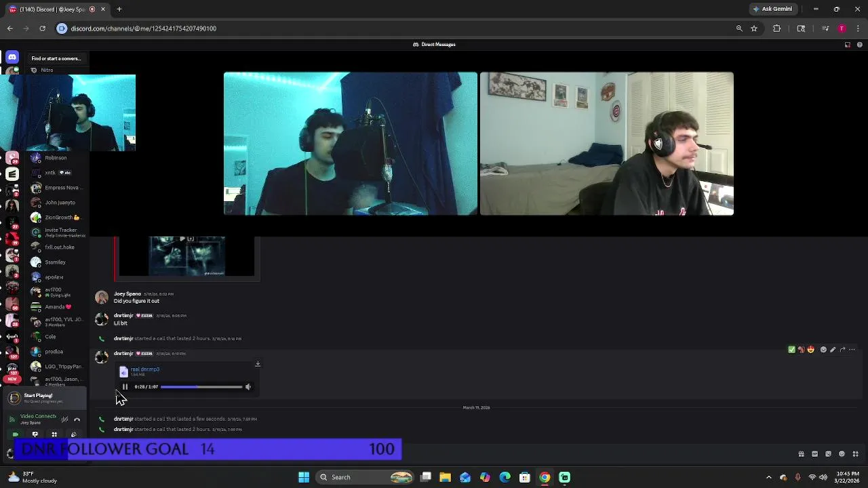Image resolution: width=868 pixels, height=488 pixels.
Task: Go back in browser history
Action: tap(10, 28)
